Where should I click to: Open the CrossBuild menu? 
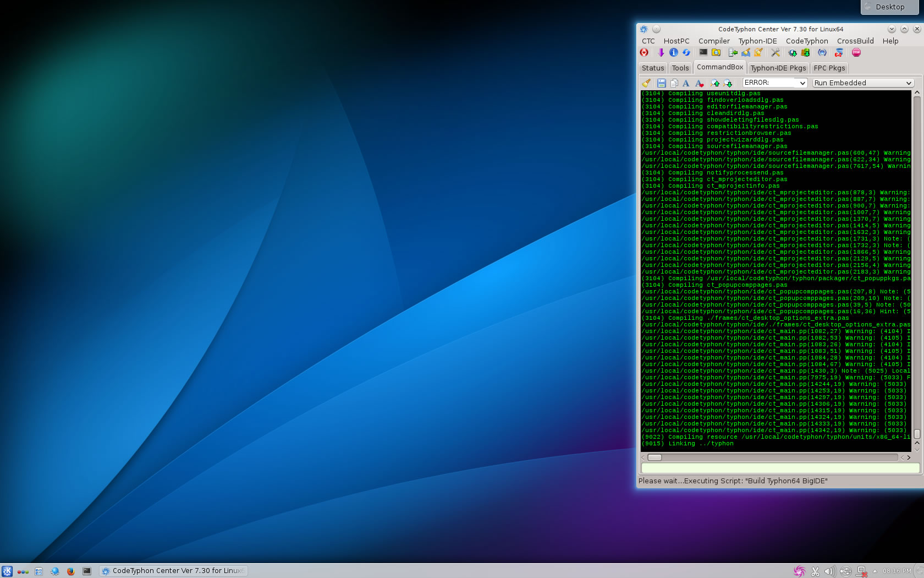pyautogui.click(x=855, y=41)
